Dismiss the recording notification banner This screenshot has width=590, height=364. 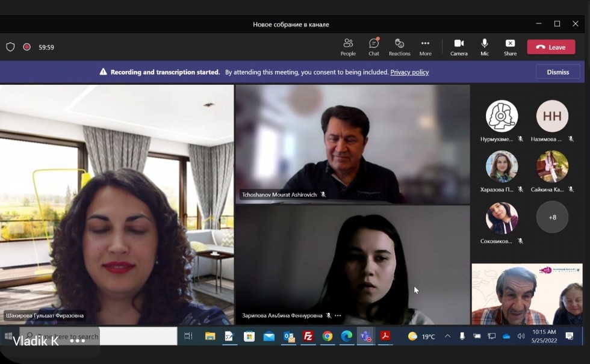coord(557,72)
